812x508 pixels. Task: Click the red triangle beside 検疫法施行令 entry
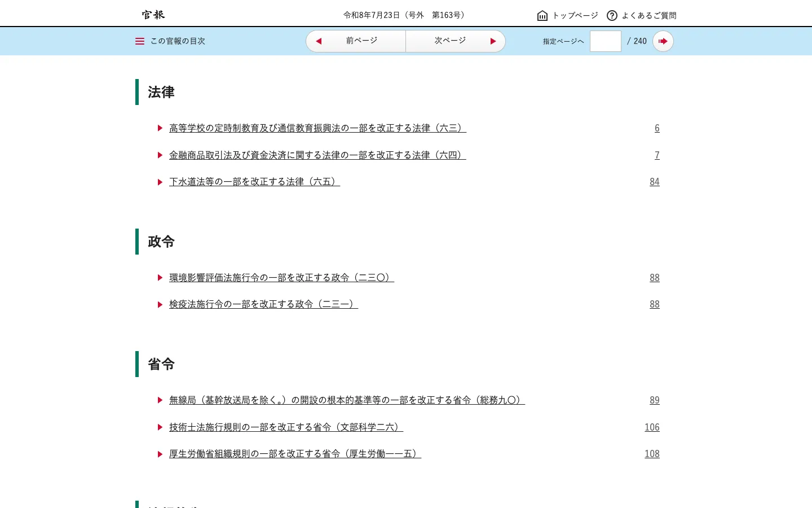click(160, 304)
